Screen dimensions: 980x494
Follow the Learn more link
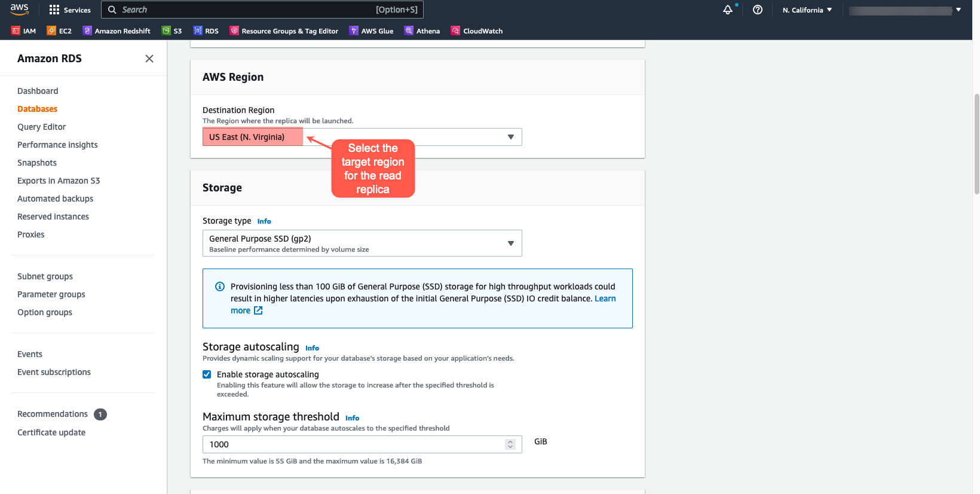coord(605,298)
